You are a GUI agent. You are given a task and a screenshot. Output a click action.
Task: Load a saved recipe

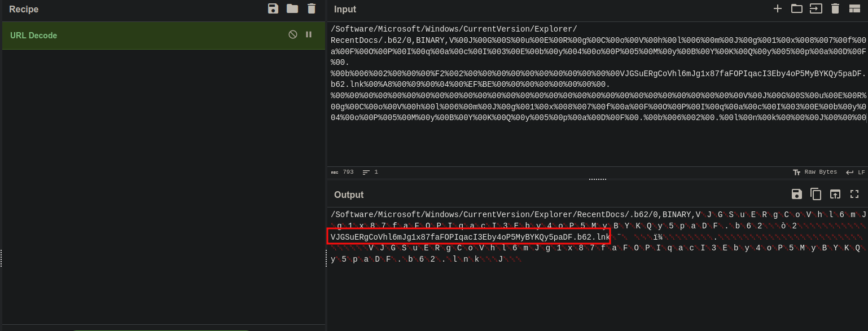click(x=291, y=8)
